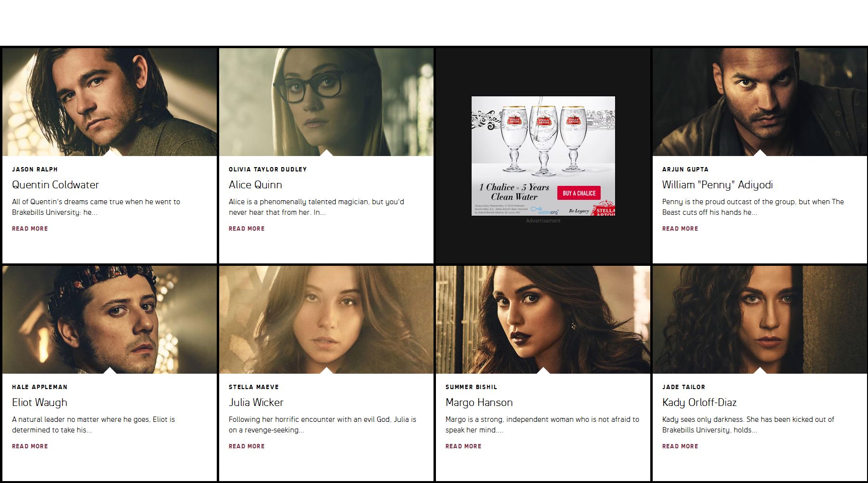
Task: Click Read More under Eliot Waugh
Action: (30, 446)
